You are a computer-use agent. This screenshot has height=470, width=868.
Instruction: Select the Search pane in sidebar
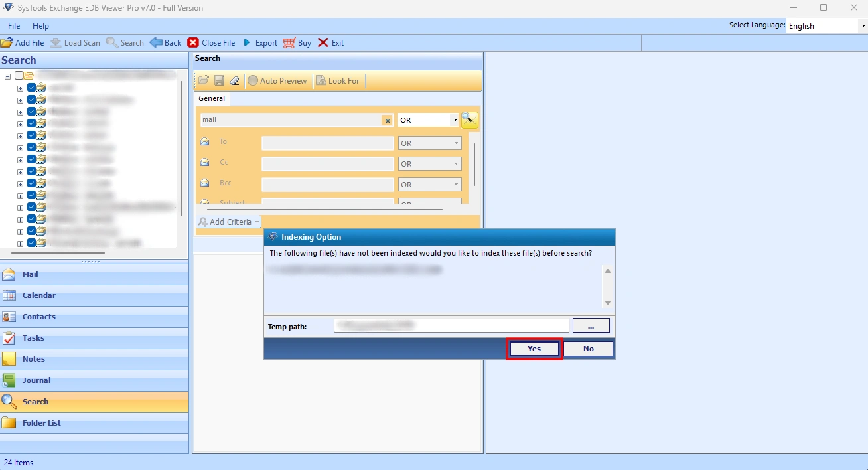click(x=94, y=402)
